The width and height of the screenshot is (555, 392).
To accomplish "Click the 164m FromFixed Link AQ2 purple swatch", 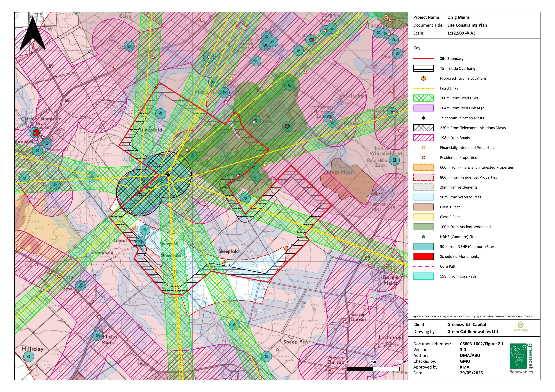I will [x=423, y=108].
